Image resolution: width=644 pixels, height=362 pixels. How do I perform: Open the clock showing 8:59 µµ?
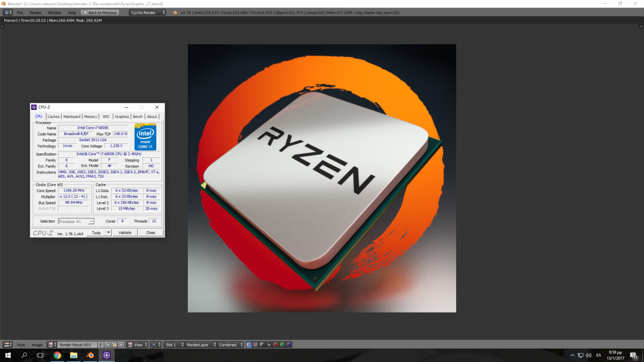click(617, 355)
